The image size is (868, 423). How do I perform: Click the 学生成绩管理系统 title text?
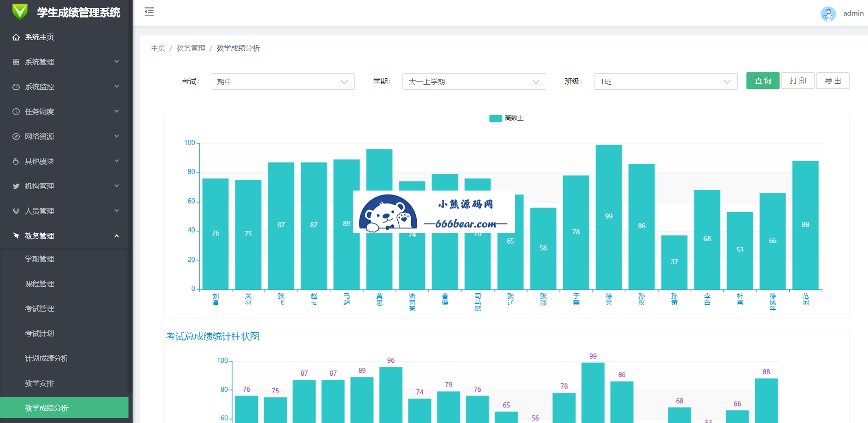(x=79, y=12)
